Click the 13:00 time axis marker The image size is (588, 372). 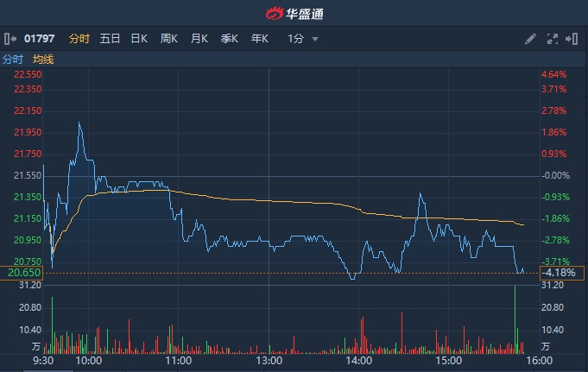[x=269, y=361]
